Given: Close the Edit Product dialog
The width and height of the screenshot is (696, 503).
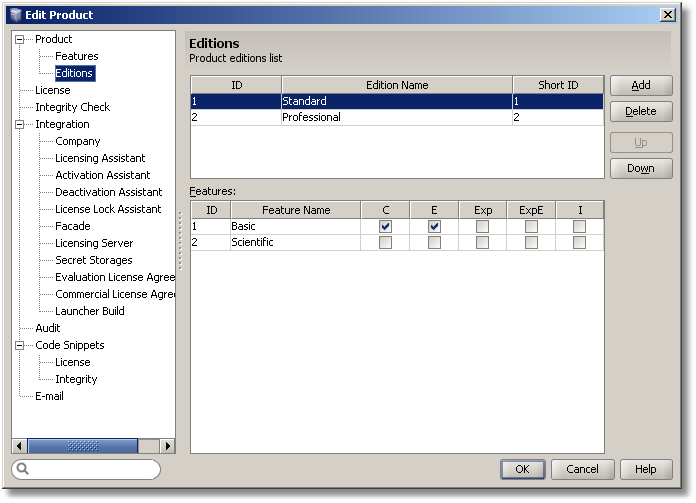Looking at the screenshot, I should 668,14.
